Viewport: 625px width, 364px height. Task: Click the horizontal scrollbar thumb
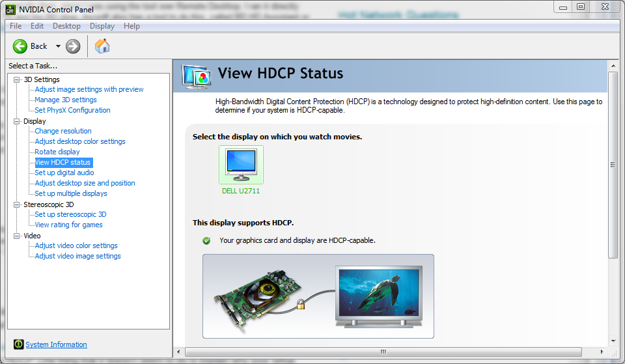coord(383,352)
